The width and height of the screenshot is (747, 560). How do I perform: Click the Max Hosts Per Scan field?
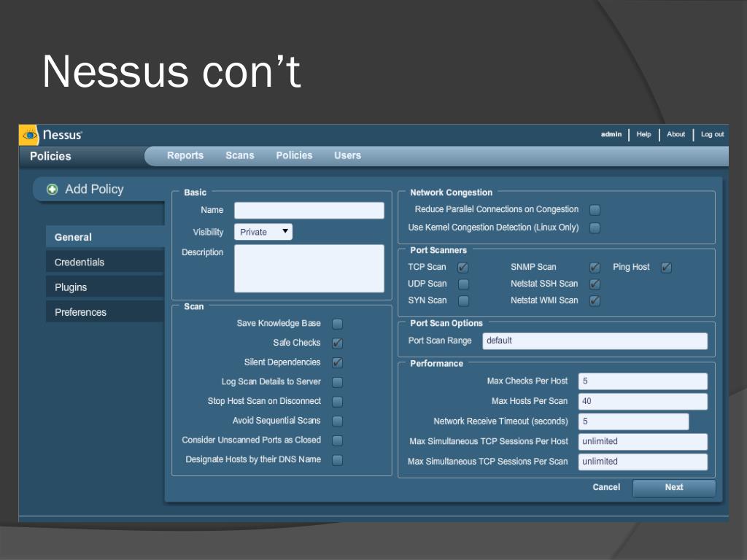(x=643, y=402)
